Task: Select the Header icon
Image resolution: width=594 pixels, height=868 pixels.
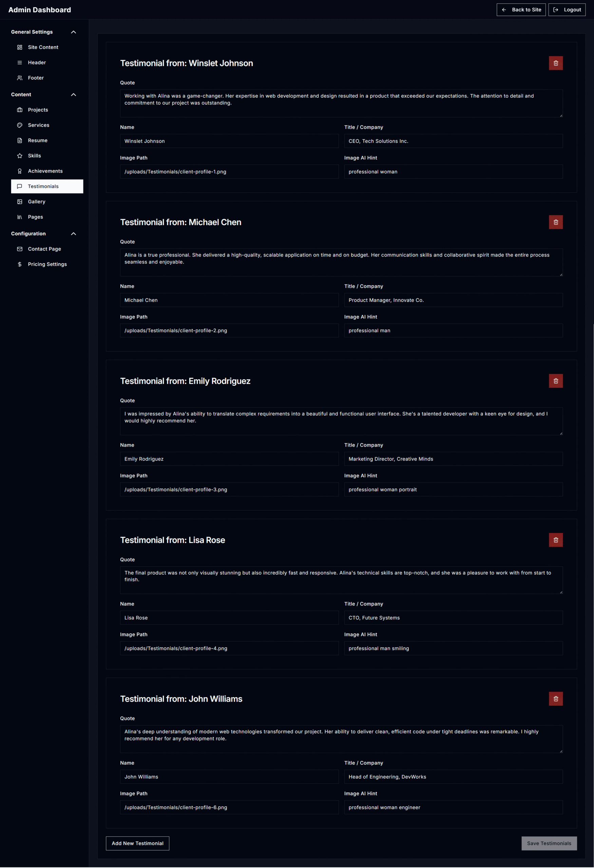Action: pyautogui.click(x=20, y=62)
